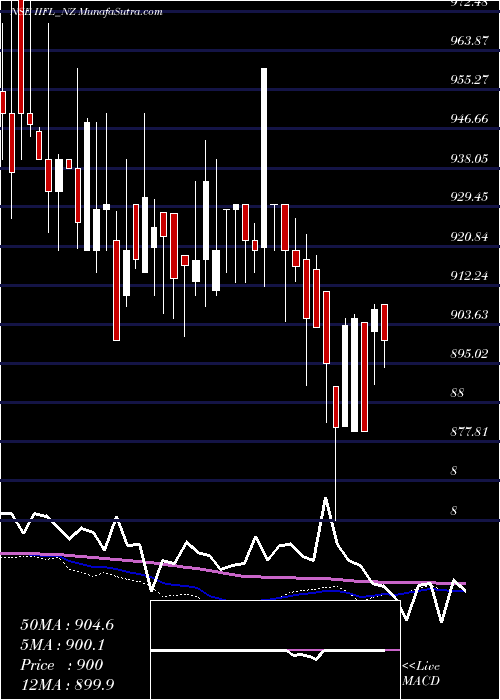
Task: Click the Price : 900 readout
Action: 62,665
